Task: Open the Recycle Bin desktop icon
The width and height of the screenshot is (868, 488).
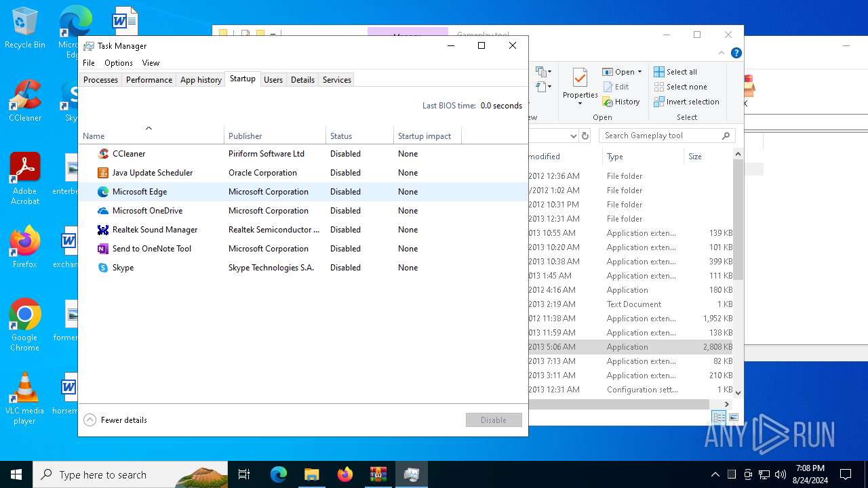Action: pos(24,28)
